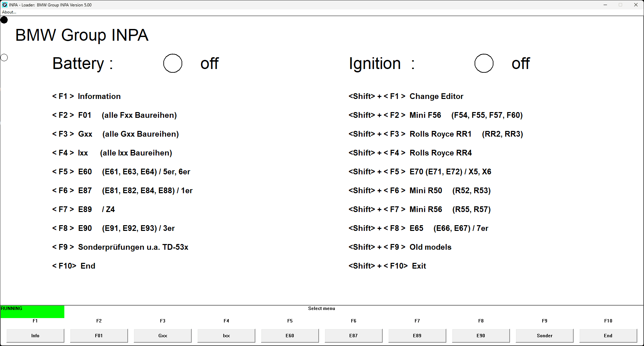Click the 'E90 (E91, E92, E93) / 3er' line
The image size is (644, 346).
[114, 228]
